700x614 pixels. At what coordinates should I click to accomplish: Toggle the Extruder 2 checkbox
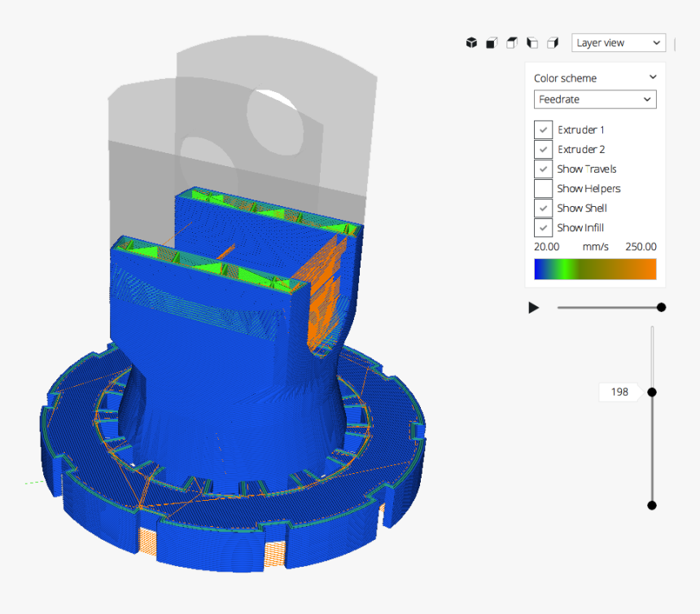543,149
